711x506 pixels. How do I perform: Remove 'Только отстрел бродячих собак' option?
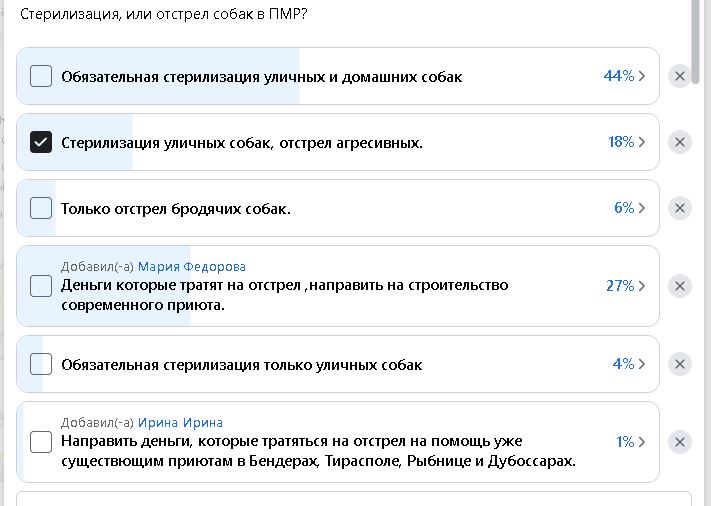[680, 208]
